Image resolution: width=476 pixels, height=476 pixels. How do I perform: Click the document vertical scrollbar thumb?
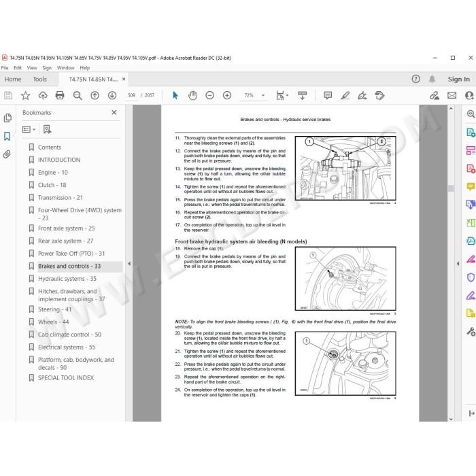pos(451,188)
